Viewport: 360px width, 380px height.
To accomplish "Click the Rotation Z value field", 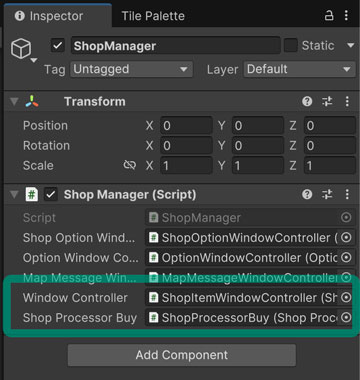I will pos(330,146).
